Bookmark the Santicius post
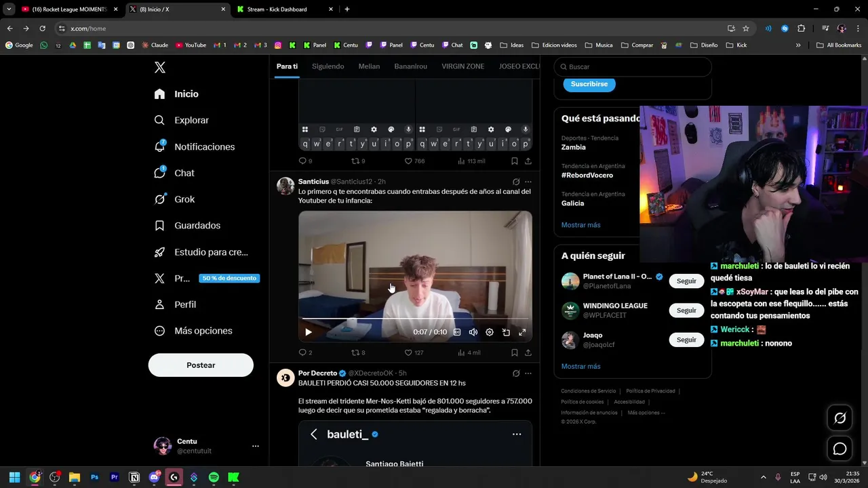This screenshot has width=868, height=488. (x=515, y=352)
